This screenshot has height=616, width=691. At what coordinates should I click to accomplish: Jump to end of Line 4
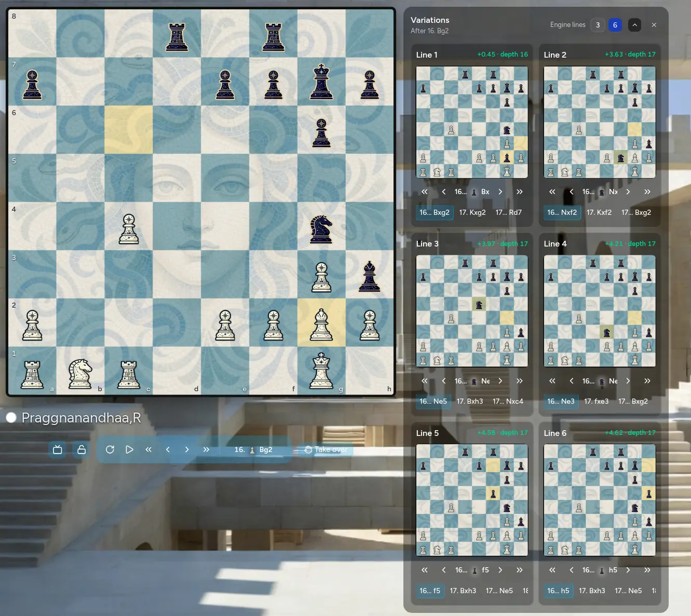[x=647, y=381]
